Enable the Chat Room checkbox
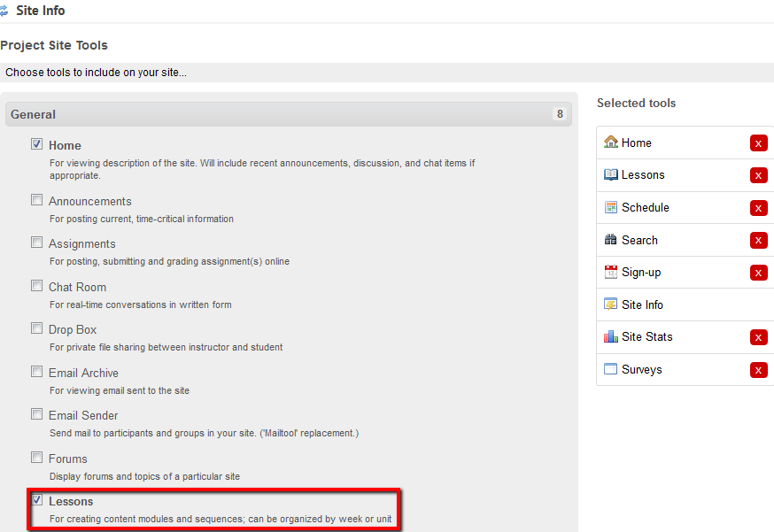The width and height of the screenshot is (774, 532). click(37, 286)
